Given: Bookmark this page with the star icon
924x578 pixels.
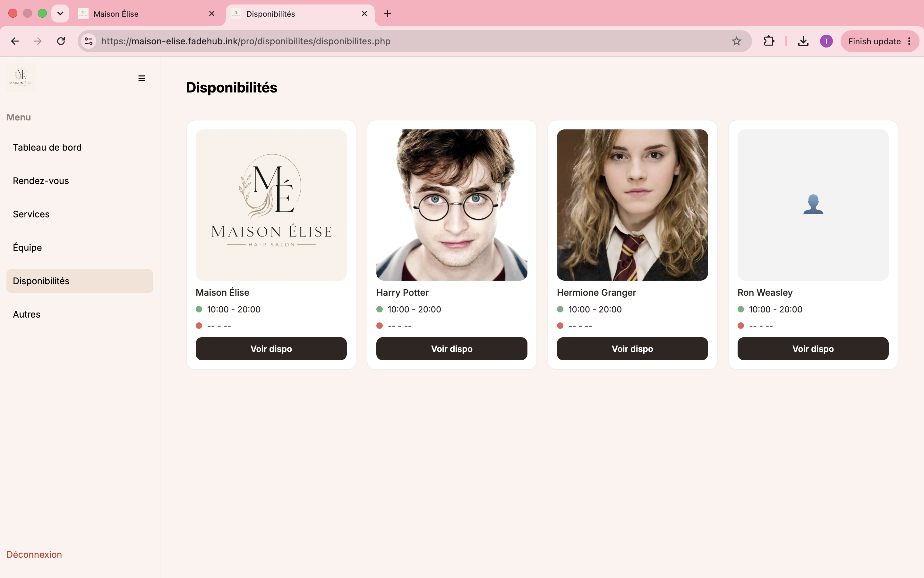Looking at the screenshot, I should tap(737, 41).
